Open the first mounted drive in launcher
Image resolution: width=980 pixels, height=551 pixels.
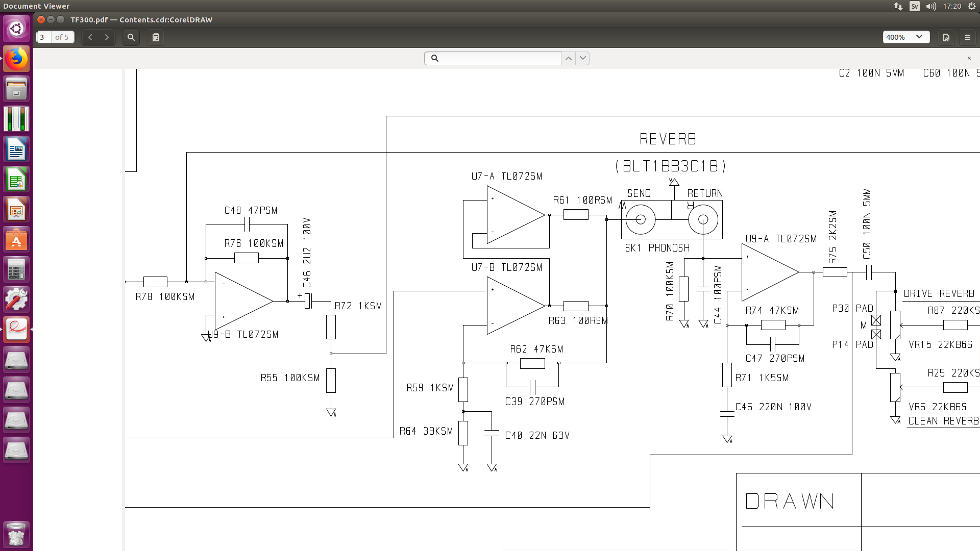[x=16, y=360]
